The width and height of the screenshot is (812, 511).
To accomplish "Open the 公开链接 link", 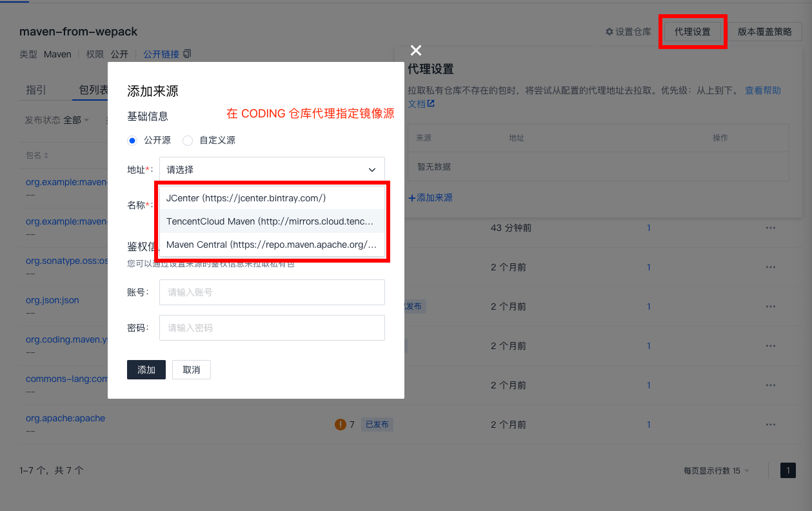I will pos(161,54).
